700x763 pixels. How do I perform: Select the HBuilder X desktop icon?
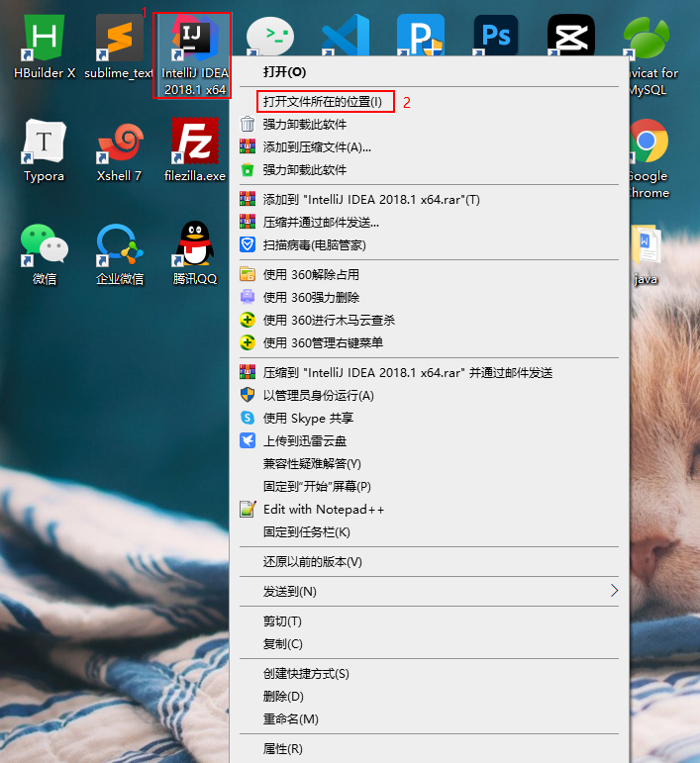[x=45, y=47]
